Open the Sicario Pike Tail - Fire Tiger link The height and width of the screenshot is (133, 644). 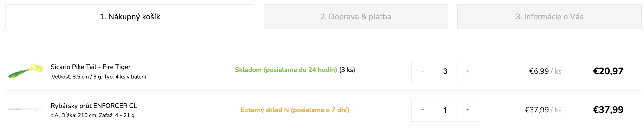tap(90, 67)
